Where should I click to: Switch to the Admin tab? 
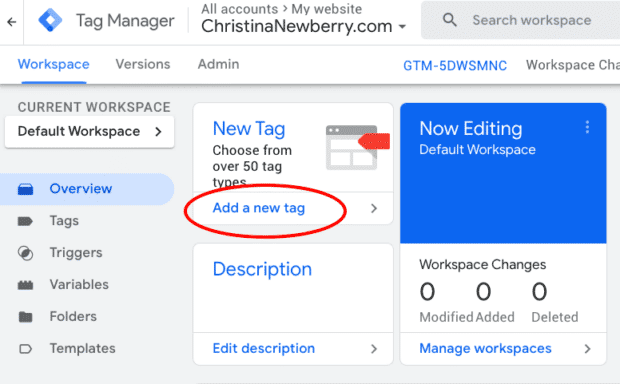218,64
